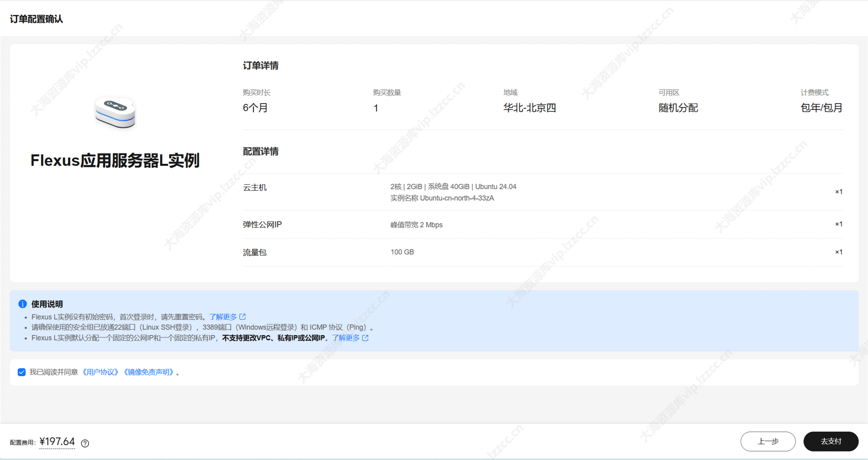868x460 pixels.
Task: Open the 《用户协议》 link
Action: 100,372
